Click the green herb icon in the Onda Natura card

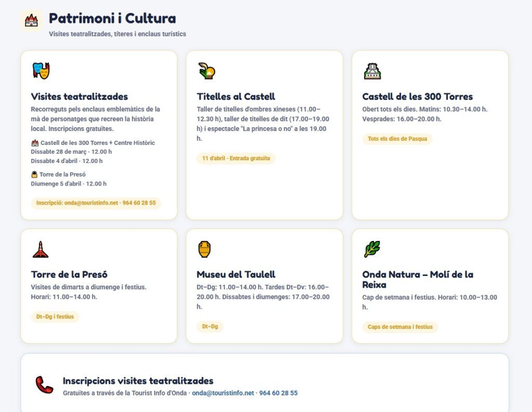372,249
